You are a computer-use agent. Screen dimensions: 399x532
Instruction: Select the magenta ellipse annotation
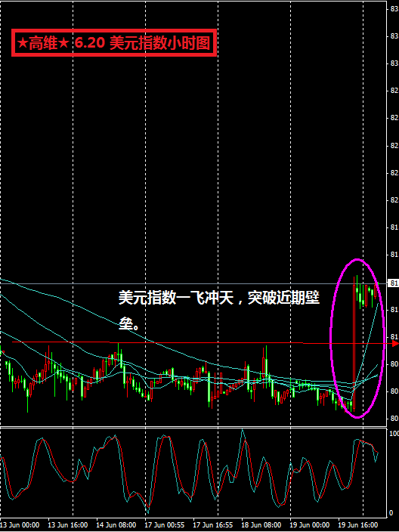tap(357, 339)
